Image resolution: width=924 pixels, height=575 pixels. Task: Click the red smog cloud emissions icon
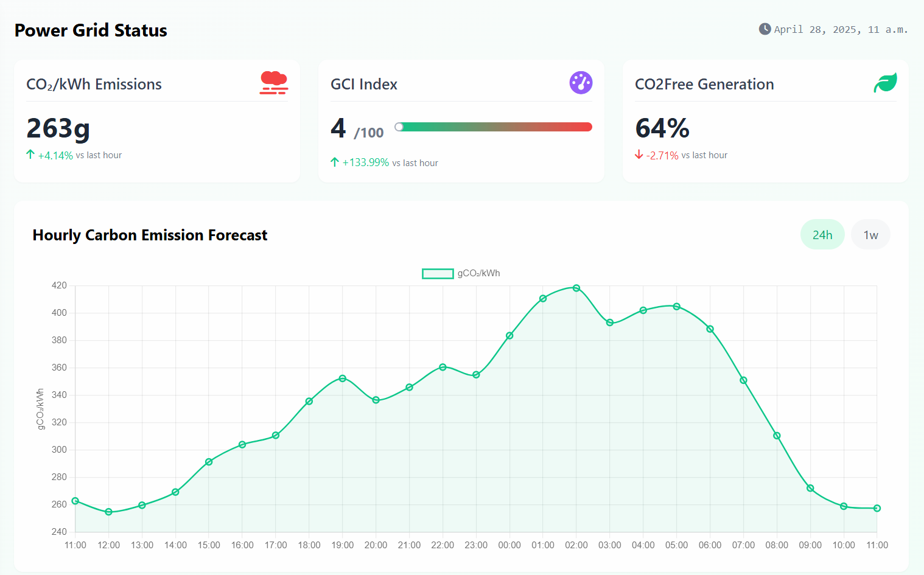[274, 83]
